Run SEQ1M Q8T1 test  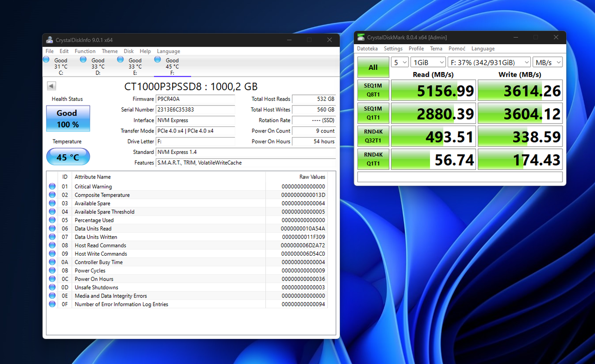point(373,90)
